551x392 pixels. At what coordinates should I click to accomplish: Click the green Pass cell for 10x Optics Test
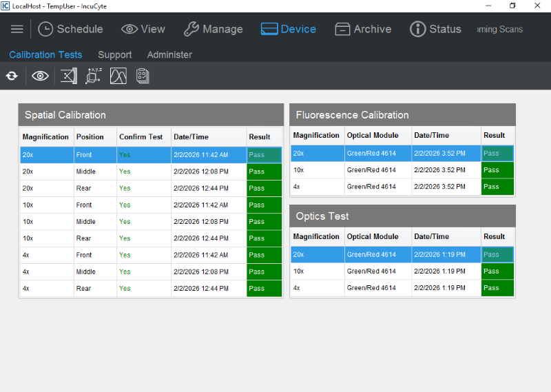coord(497,271)
